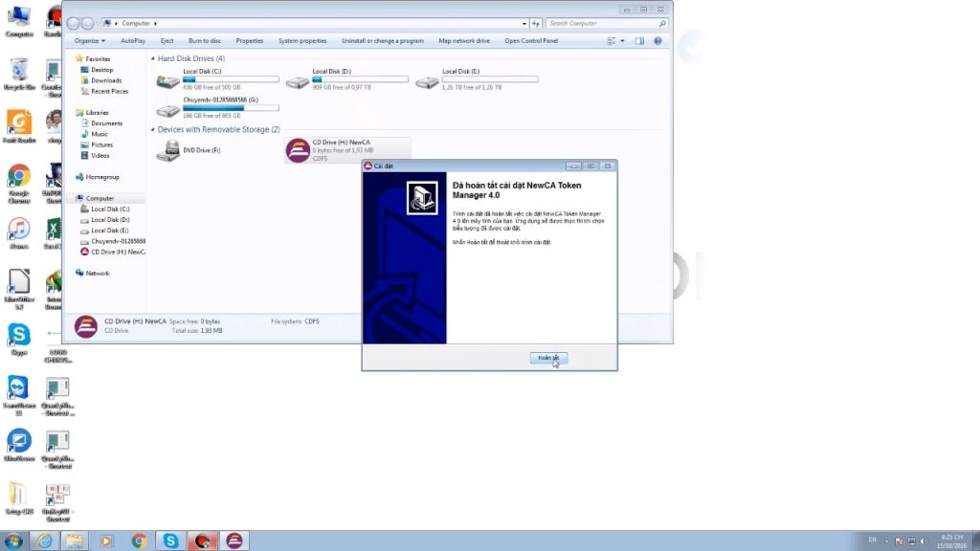
Task: Open Properties from Explorer toolbar
Action: coord(250,40)
